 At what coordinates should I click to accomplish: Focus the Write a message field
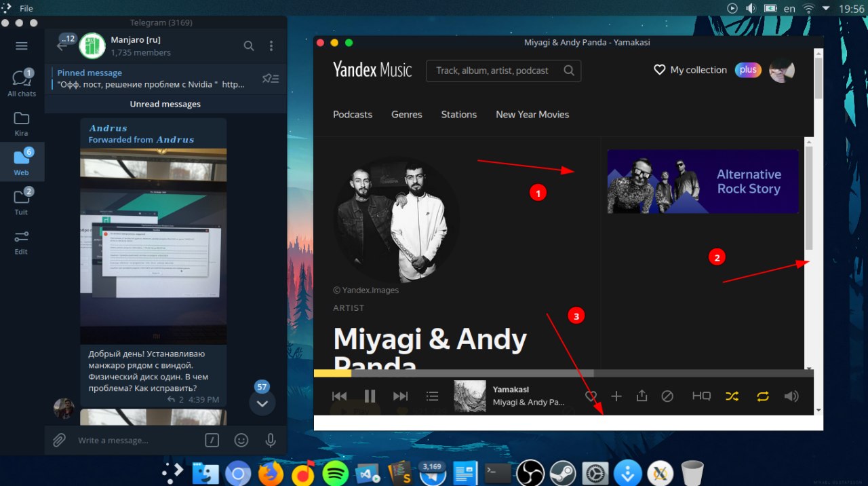pyautogui.click(x=136, y=441)
